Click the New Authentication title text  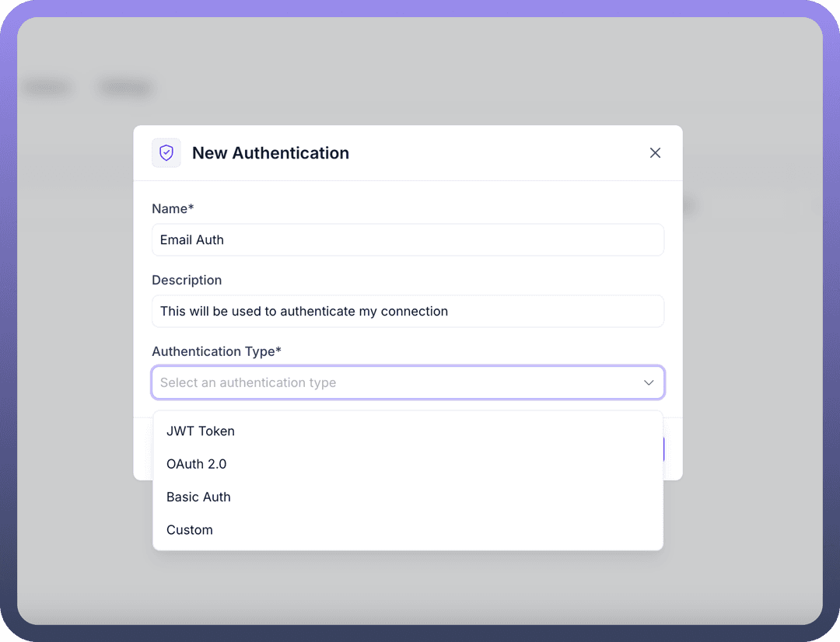tap(271, 153)
